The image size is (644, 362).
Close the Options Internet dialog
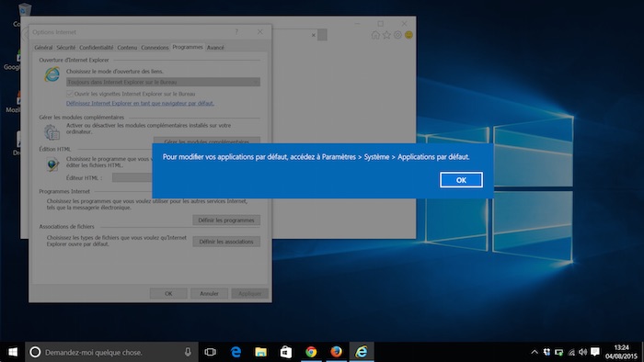[x=260, y=31]
